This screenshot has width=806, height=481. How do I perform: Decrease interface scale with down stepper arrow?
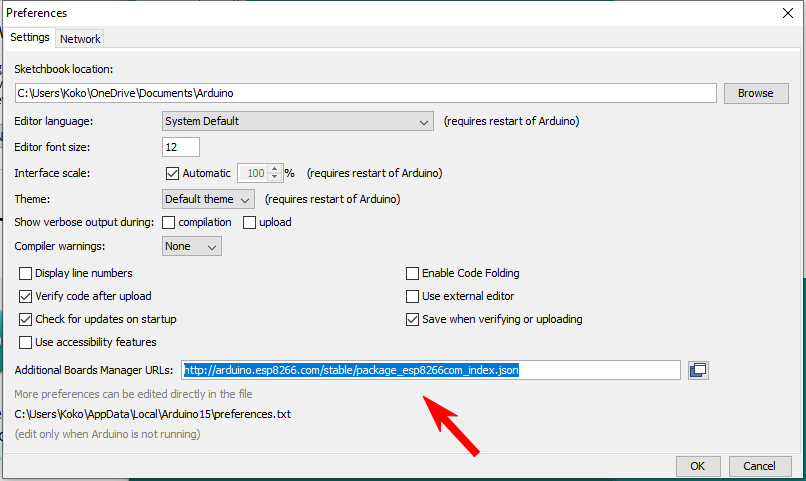click(x=274, y=177)
